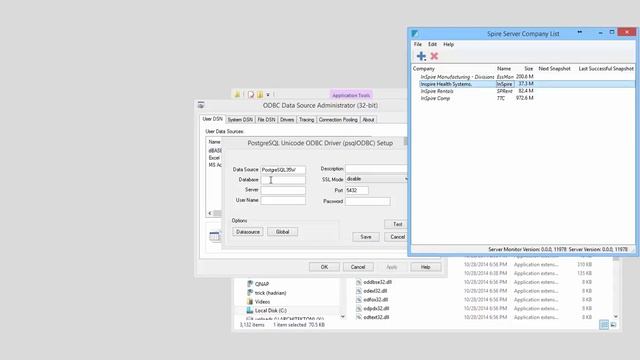640x360 pixels.
Task: Click the Database input field
Action: pyautogui.click(x=283, y=180)
